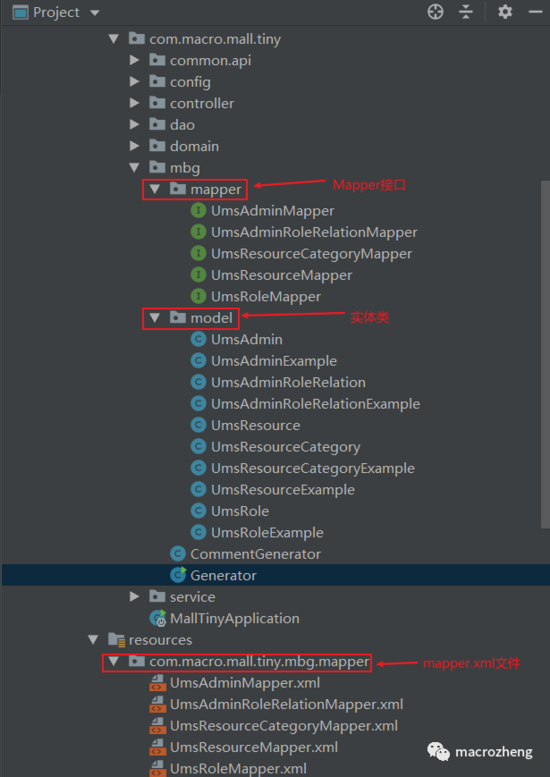Expand the controller package

click(134, 103)
